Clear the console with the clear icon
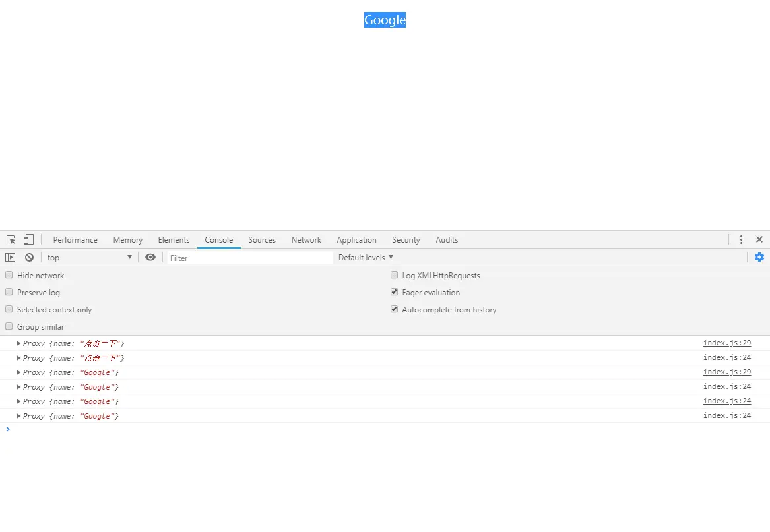Viewport: 770px width, 532px height. pos(30,257)
